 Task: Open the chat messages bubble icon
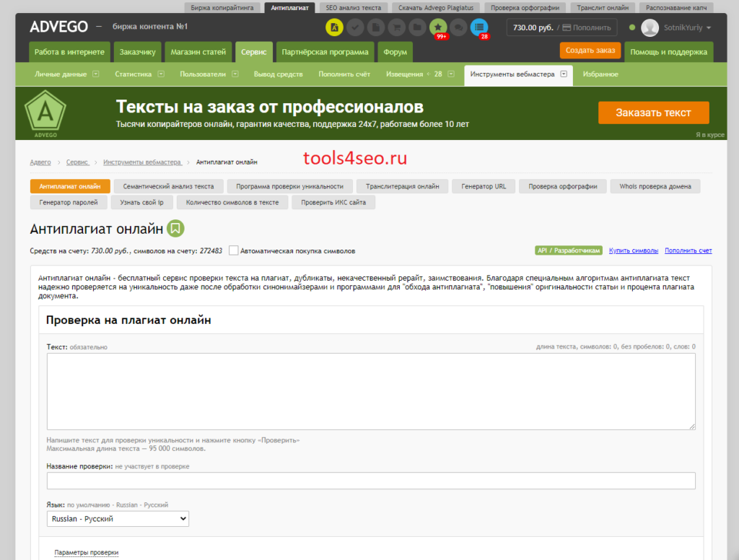tap(458, 27)
